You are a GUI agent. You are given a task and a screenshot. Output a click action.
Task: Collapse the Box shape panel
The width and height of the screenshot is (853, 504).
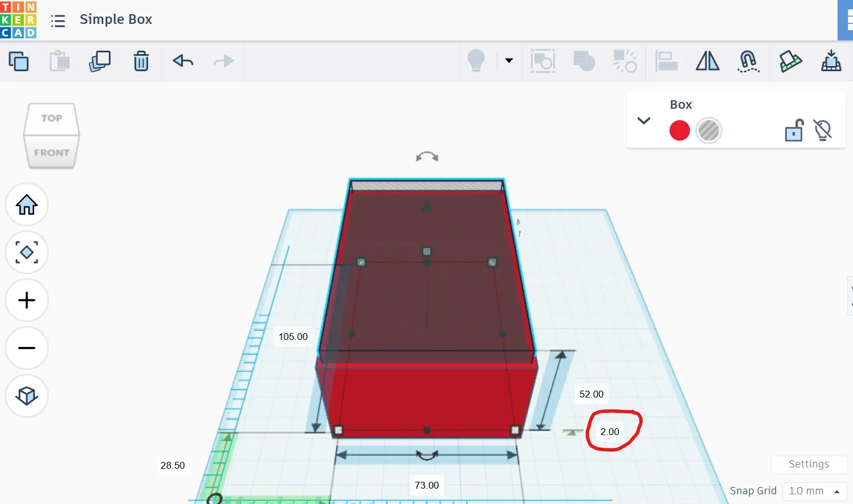[644, 121]
